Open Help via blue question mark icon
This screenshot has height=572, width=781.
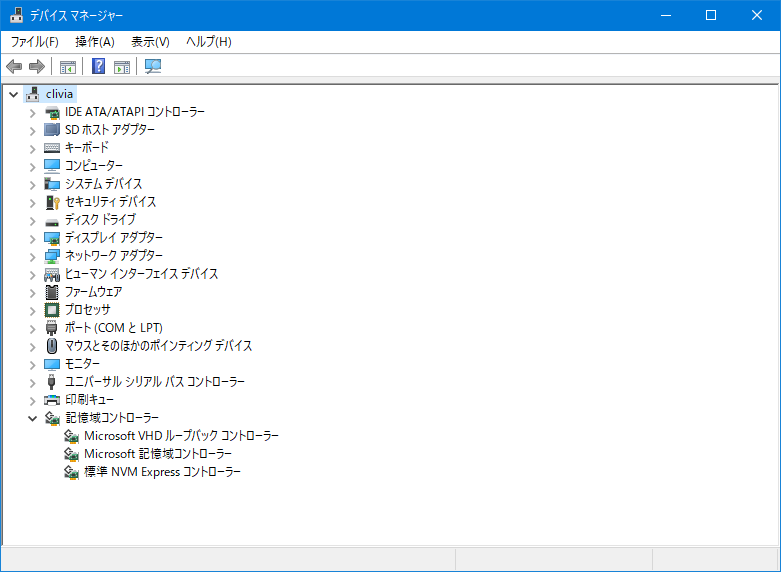[99, 66]
